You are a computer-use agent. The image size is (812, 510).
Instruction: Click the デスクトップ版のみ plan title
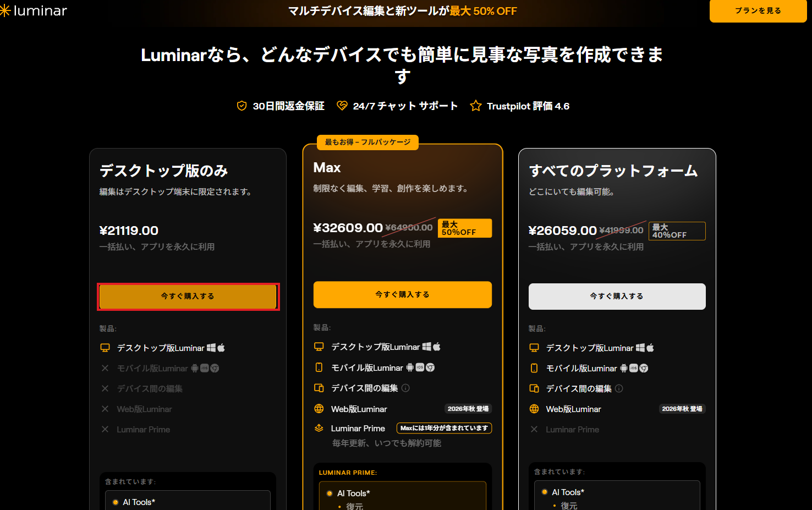[163, 171]
